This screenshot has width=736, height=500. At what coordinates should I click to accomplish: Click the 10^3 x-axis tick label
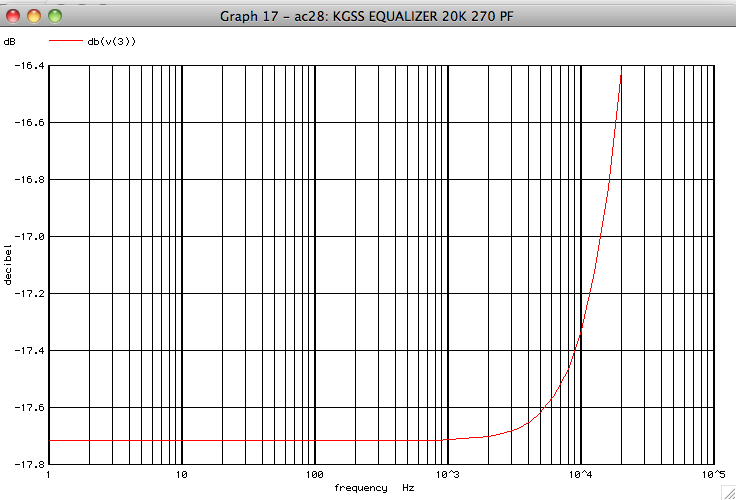pos(447,476)
